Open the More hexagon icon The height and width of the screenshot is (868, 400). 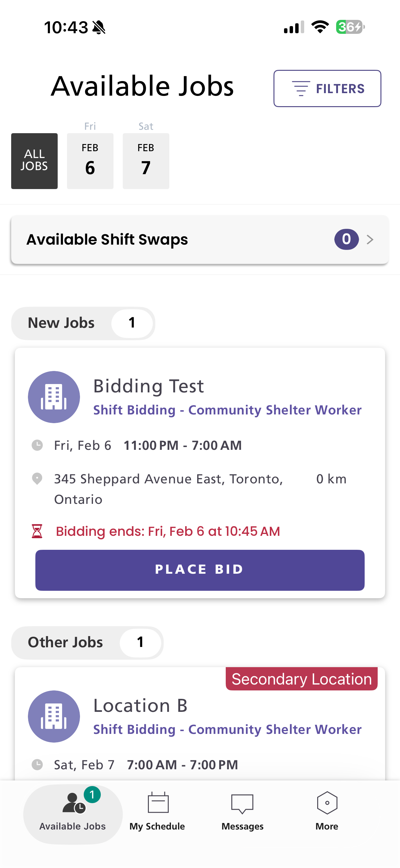click(x=327, y=803)
